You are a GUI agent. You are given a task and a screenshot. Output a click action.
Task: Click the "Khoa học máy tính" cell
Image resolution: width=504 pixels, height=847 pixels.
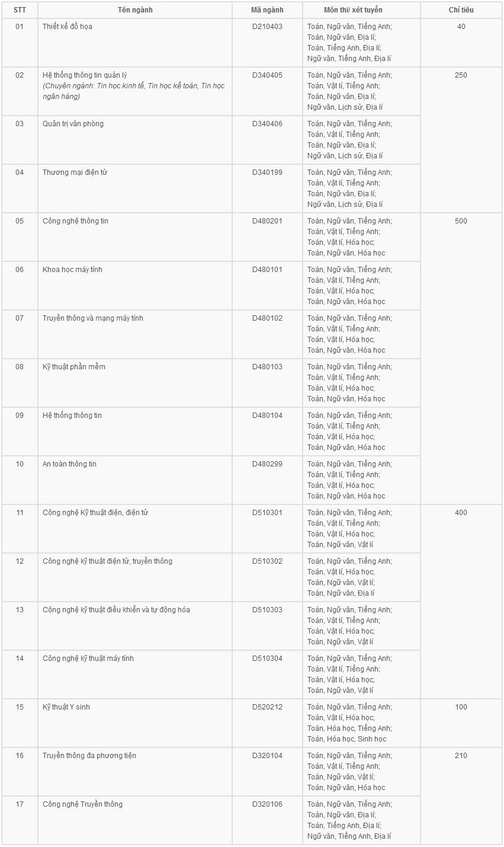pos(72,270)
